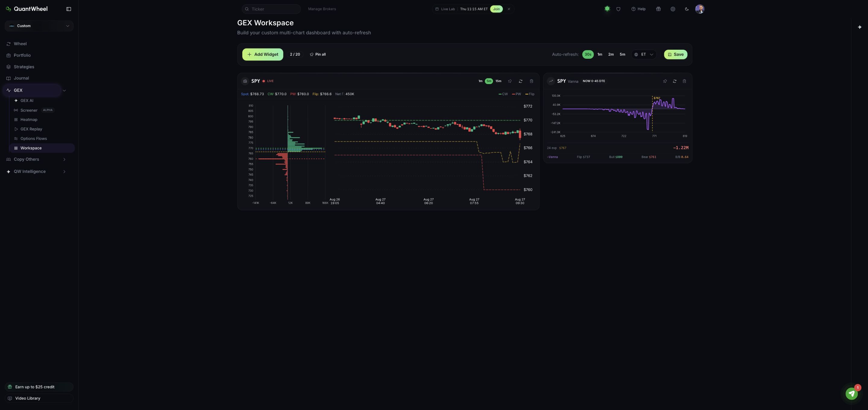Click the $767 marker on Vanna chart
This screenshot has width=868, height=410.
point(657,98)
